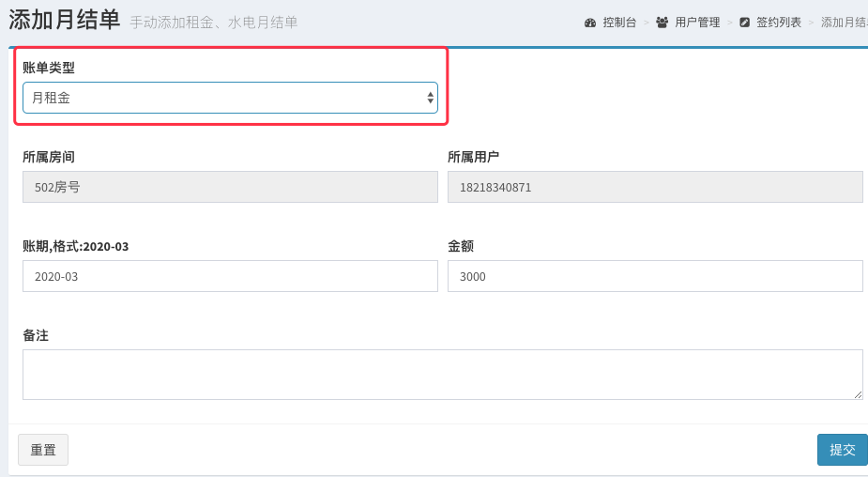The height and width of the screenshot is (477, 868).
Task: Focus the 账期 input containing 2020-03
Action: (230, 276)
